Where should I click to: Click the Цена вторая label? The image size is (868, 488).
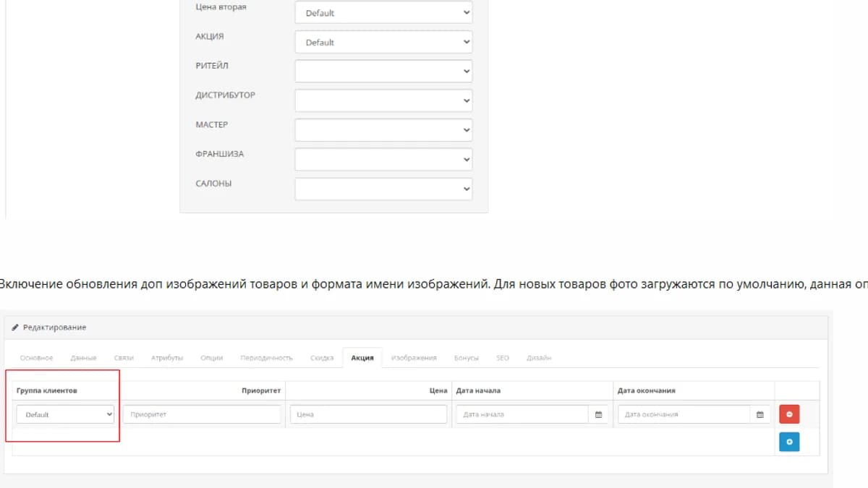pyautogui.click(x=221, y=7)
